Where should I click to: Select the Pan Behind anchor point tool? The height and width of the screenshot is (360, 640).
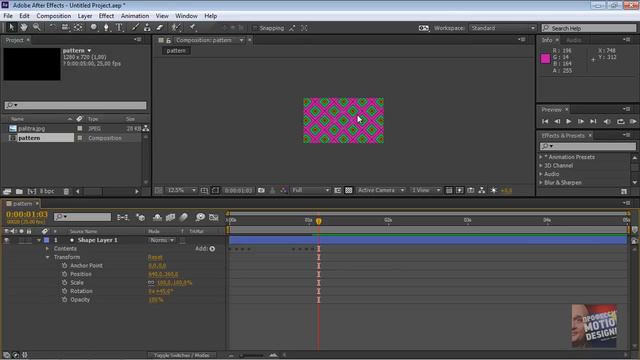pos(78,27)
